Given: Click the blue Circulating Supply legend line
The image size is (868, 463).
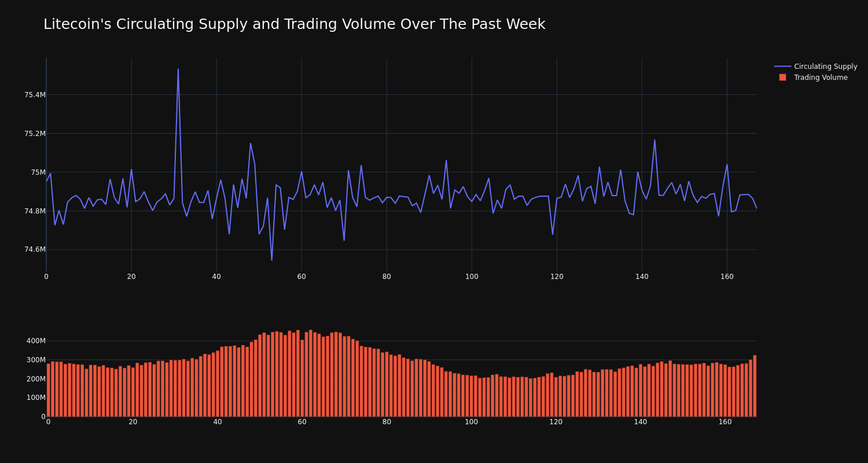Looking at the screenshot, I should click(782, 67).
